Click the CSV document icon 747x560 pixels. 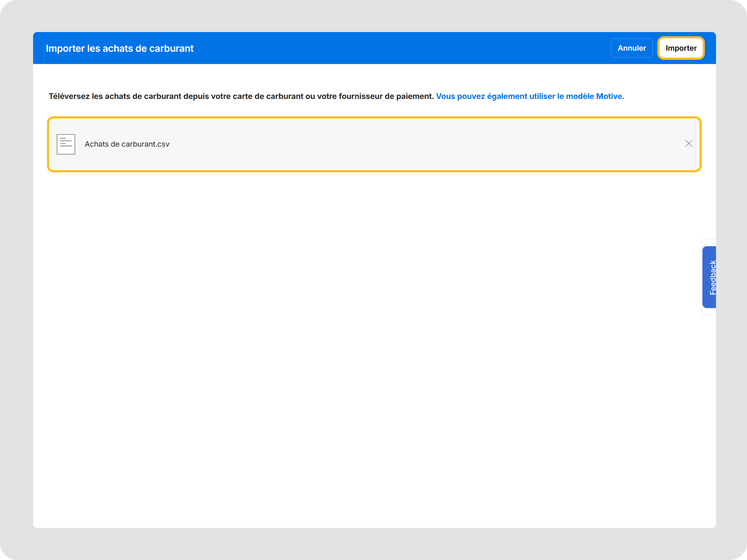(x=66, y=144)
